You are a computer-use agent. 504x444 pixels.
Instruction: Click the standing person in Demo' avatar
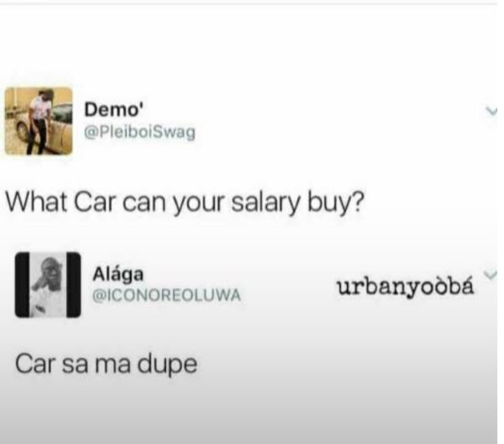click(x=39, y=122)
